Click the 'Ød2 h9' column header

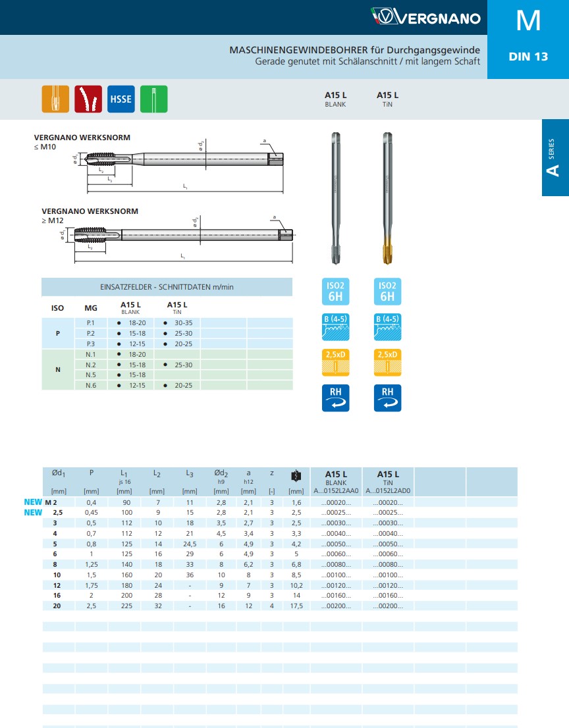point(221,477)
